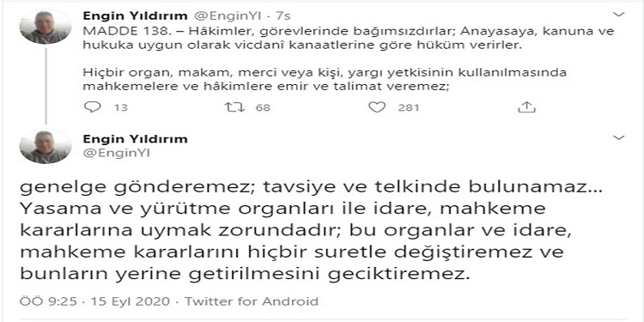Screen dimensions: 644x322
Task: Open the @EnginYI handle under the second name
Action: click(x=117, y=153)
